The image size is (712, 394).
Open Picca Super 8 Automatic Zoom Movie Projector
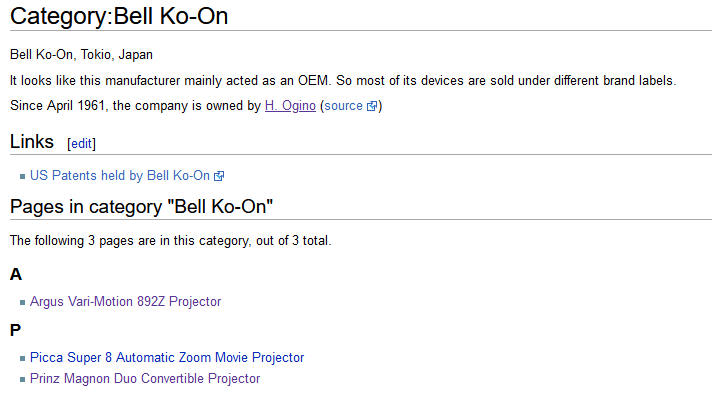167,358
